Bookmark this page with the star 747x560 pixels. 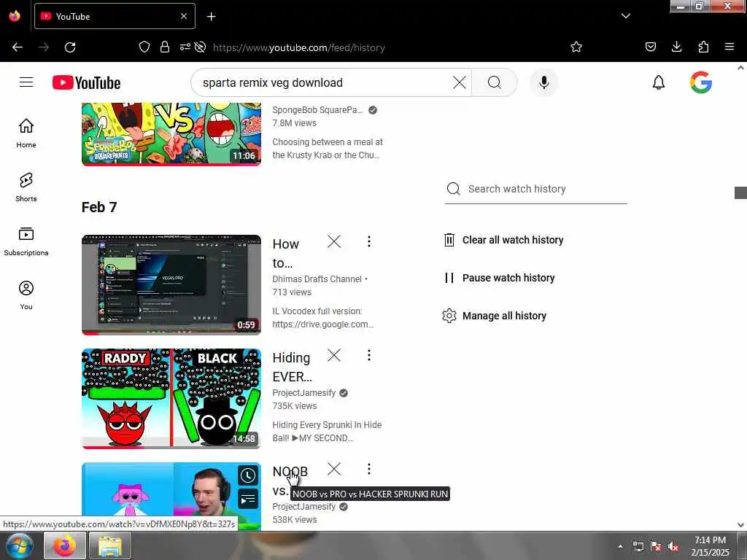click(x=576, y=47)
